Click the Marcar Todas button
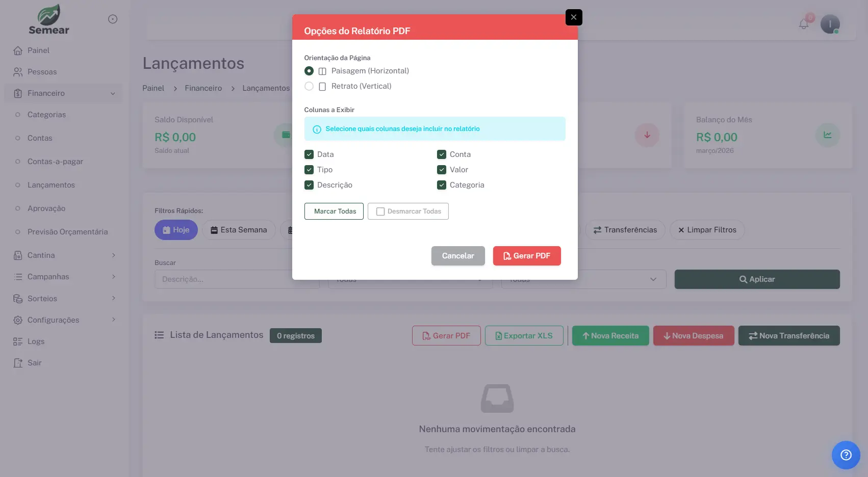This screenshot has height=477, width=868. (x=334, y=211)
